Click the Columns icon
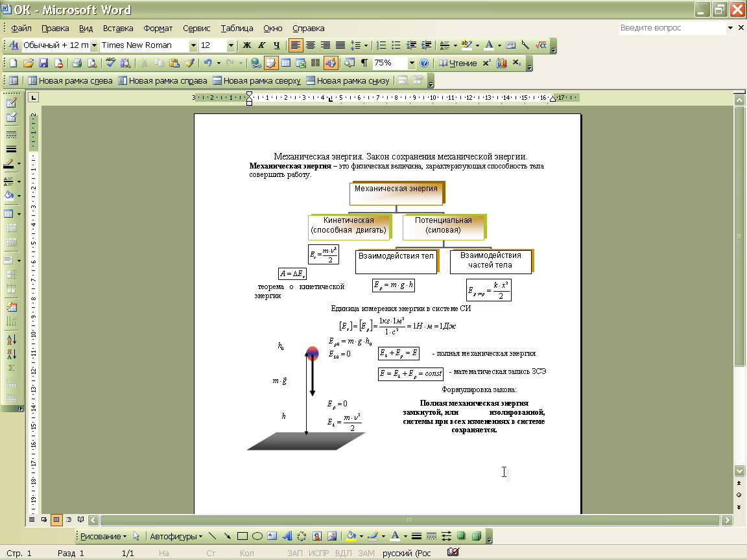The height and width of the screenshot is (560, 747). [x=315, y=63]
